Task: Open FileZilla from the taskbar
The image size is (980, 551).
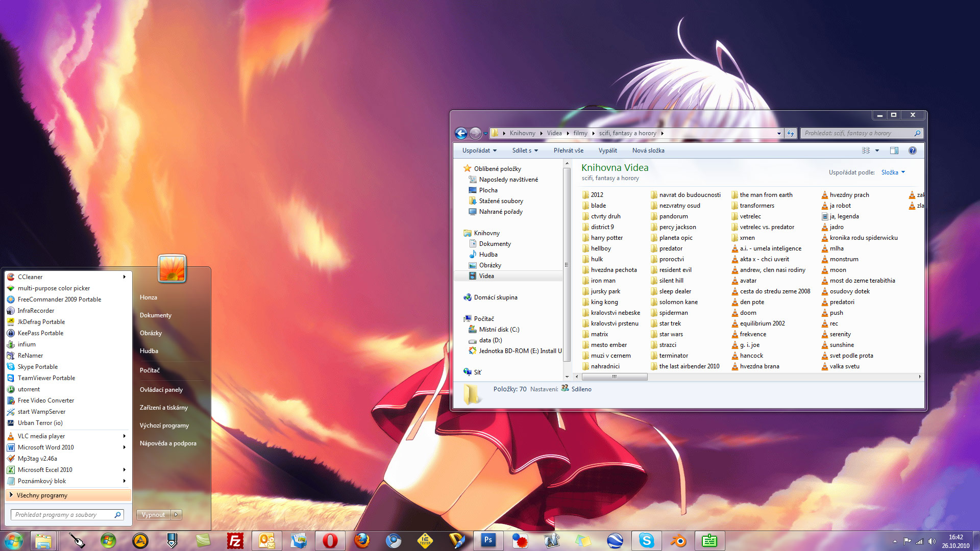Action: point(235,541)
